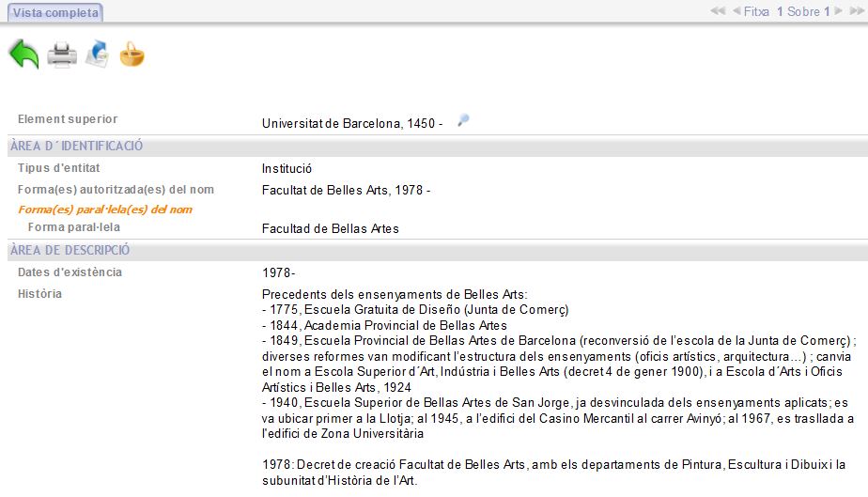Click the Institució entity type value
Image resolution: width=868 pixels, height=497 pixels.
pyautogui.click(x=287, y=169)
